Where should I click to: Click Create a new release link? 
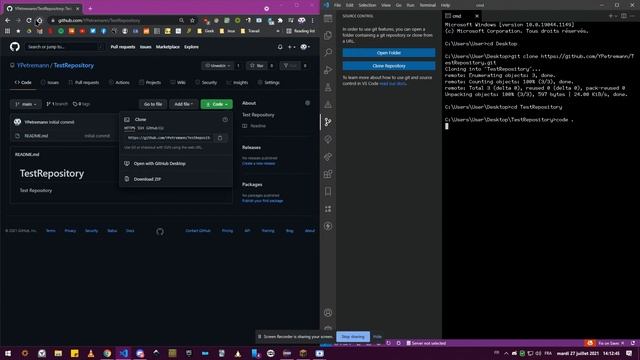[x=258, y=164]
